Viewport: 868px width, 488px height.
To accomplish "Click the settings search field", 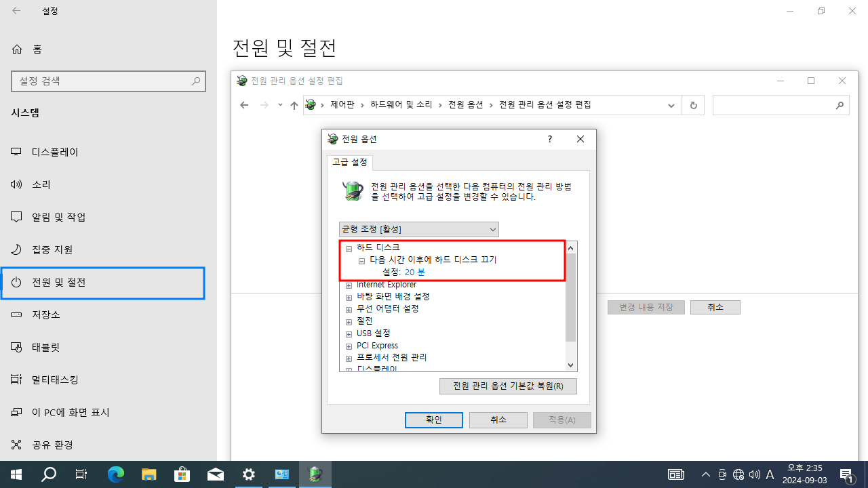I will point(108,81).
